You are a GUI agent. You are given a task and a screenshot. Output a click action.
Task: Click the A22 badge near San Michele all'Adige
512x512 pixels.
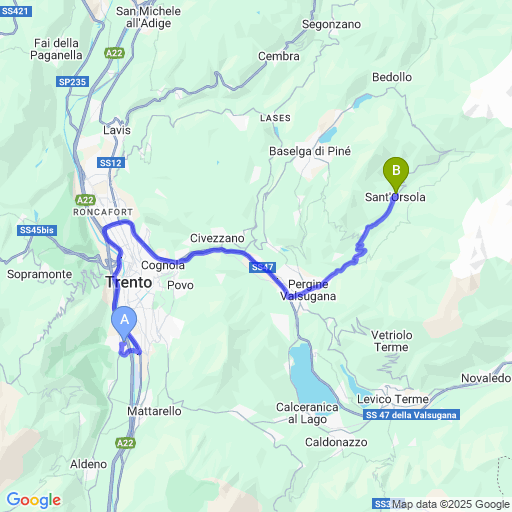pos(114,53)
